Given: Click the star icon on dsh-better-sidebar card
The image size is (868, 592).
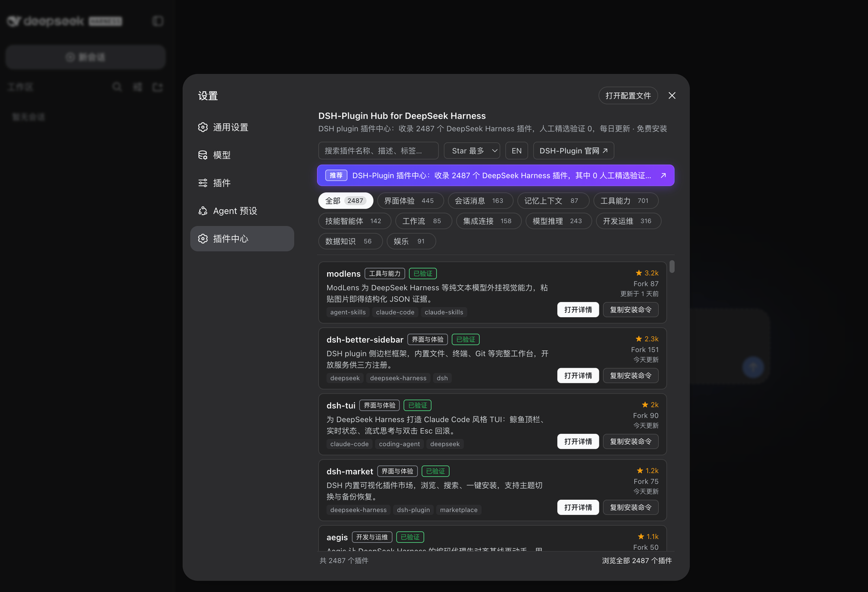Looking at the screenshot, I should point(639,339).
